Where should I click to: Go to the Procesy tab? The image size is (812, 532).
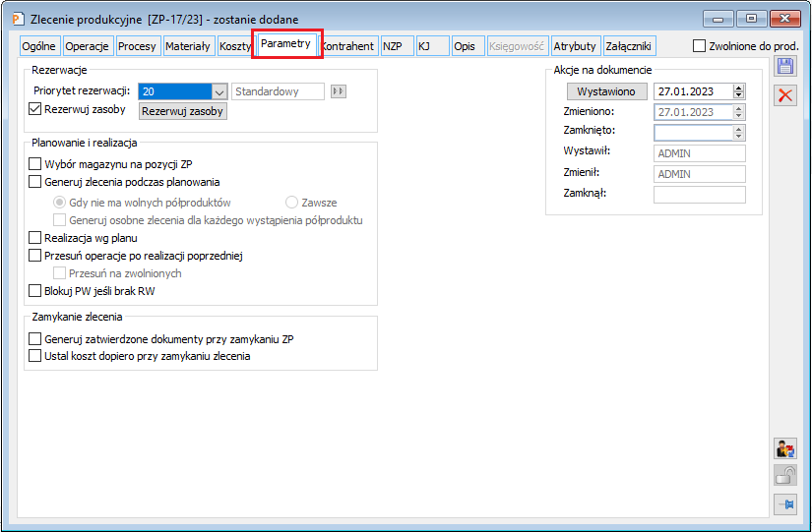coord(137,46)
